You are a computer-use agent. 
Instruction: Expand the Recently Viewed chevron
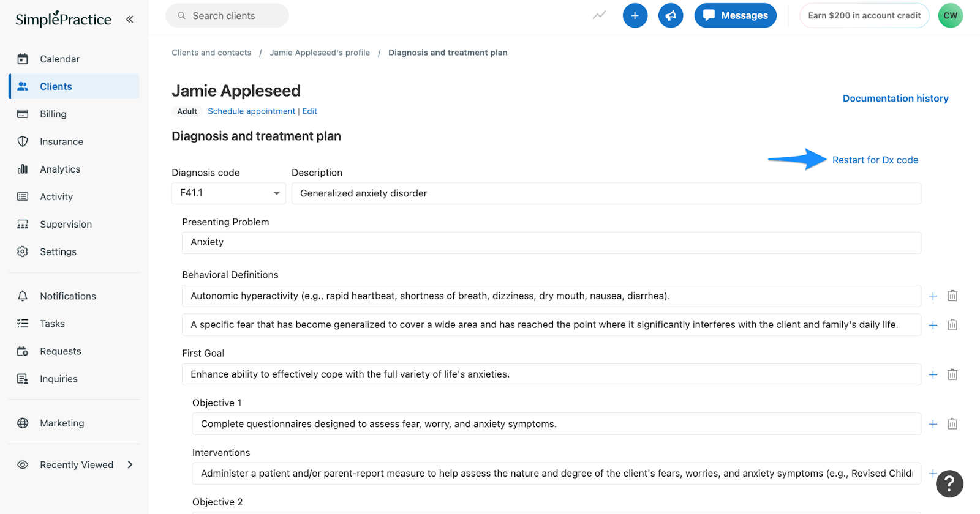[130, 465]
